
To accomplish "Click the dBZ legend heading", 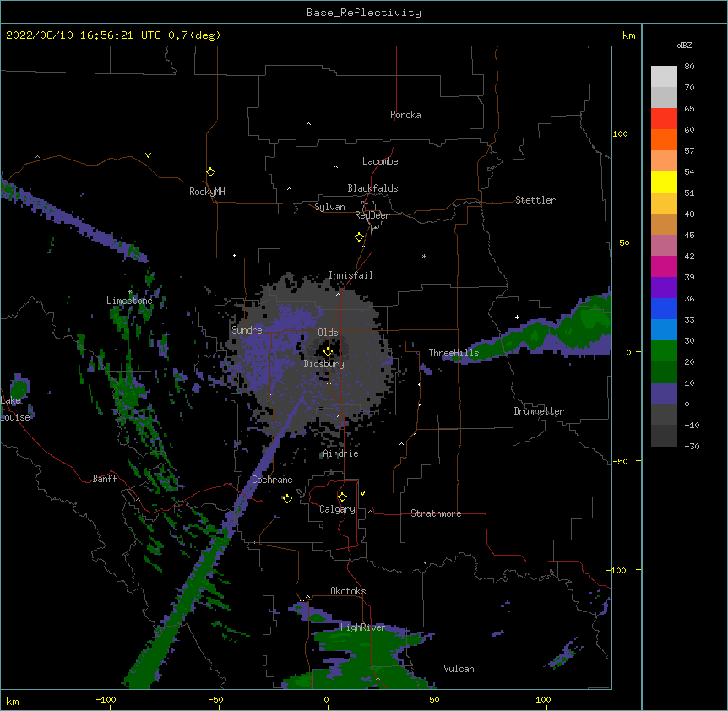I will [x=684, y=45].
